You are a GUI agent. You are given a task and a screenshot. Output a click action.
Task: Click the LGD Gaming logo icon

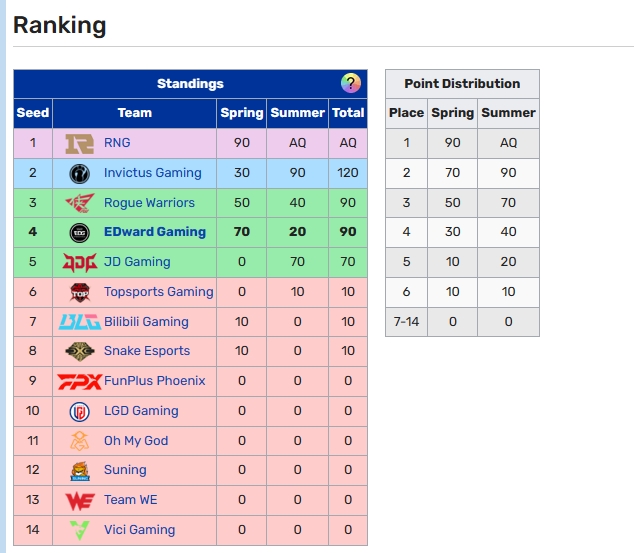point(79,411)
